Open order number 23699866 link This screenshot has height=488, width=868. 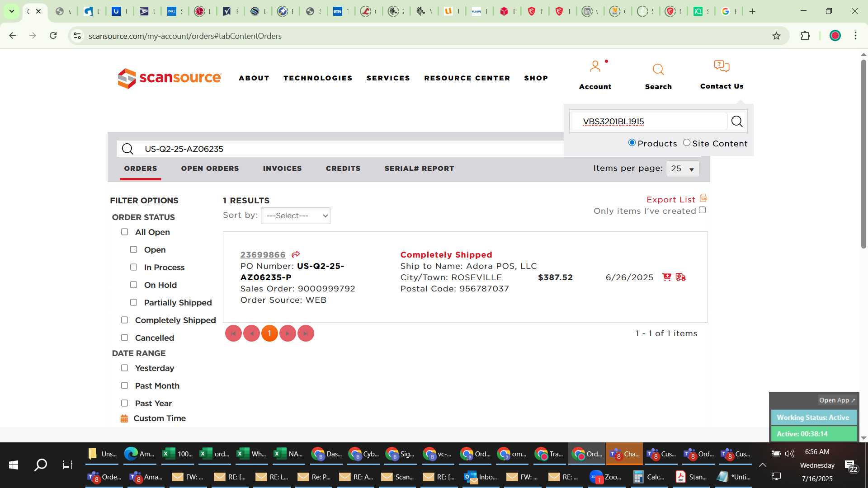[263, 255]
